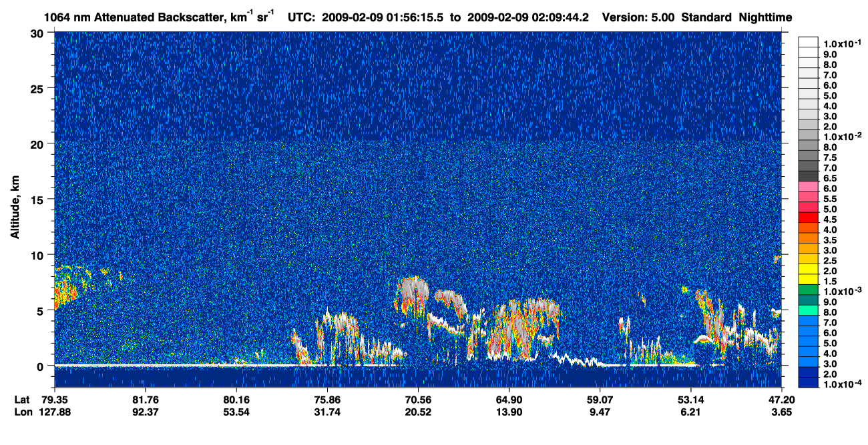
Task: Select the golden swatch labeled 2.5
Action: pos(808,260)
